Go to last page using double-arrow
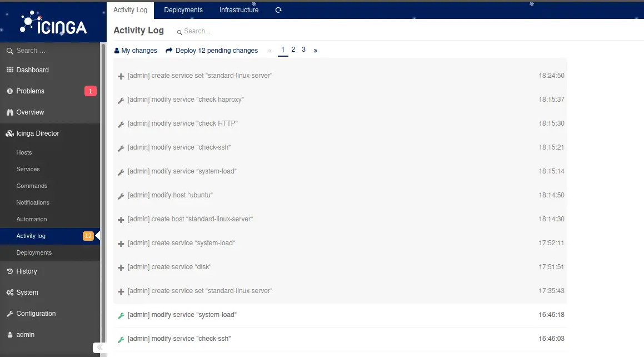This screenshot has width=644, height=357. 316,50
